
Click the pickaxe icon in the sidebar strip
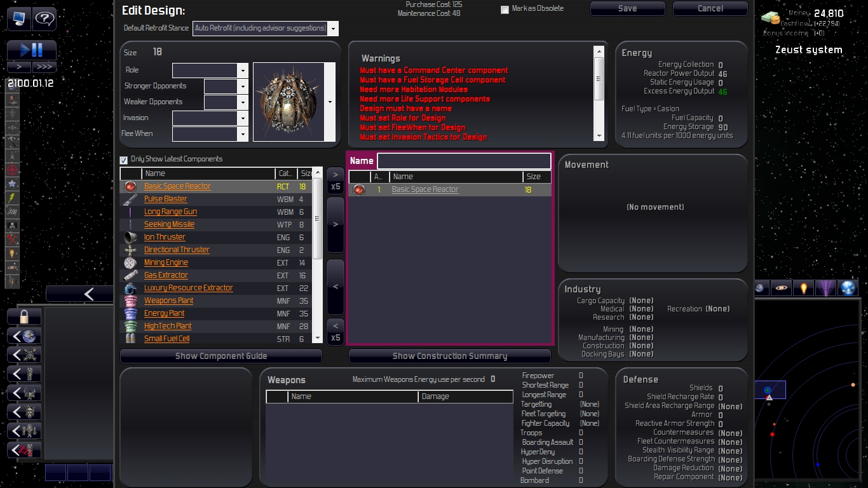coord(12,142)
